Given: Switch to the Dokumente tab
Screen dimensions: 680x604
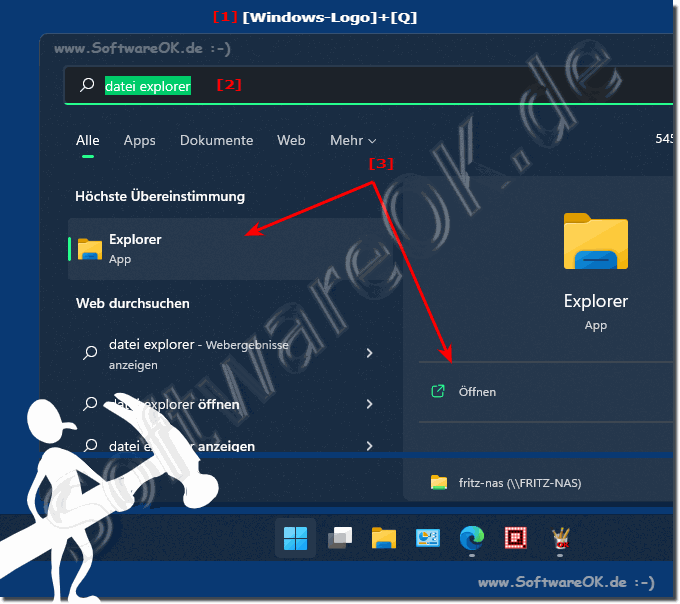Looking at the screenshot, I should tap(216, 140).
